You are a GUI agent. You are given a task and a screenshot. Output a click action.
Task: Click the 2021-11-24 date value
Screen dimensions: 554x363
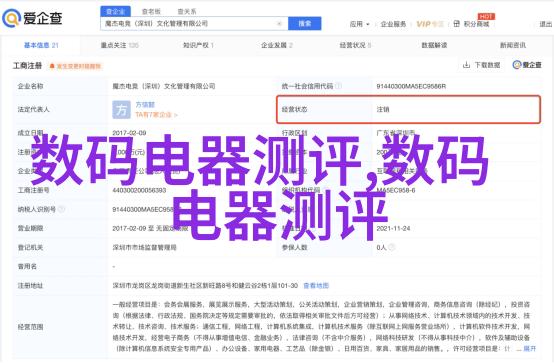393,228
